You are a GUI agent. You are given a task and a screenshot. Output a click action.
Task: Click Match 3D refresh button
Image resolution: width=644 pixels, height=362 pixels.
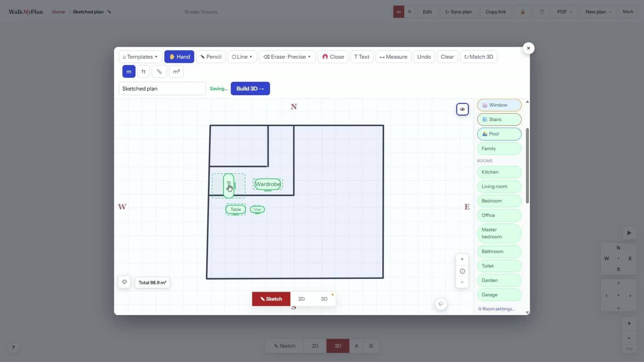(478, 57)
